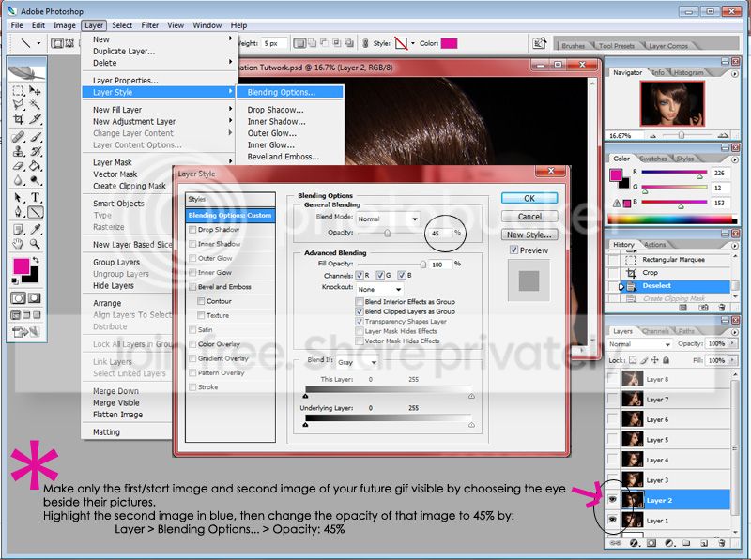The height and width of the screenshot is (560, 751).
Task: Select the Line shape tool
Action: (x=35, y=211)
